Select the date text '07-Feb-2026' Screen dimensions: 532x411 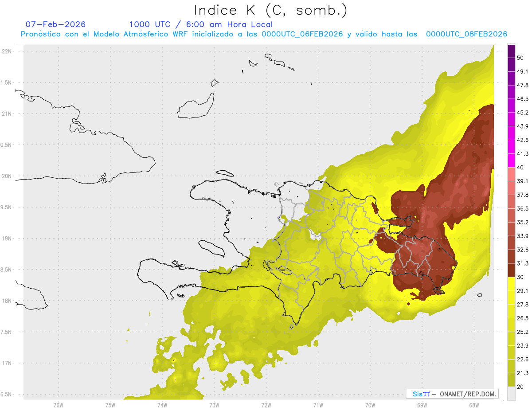55,24
